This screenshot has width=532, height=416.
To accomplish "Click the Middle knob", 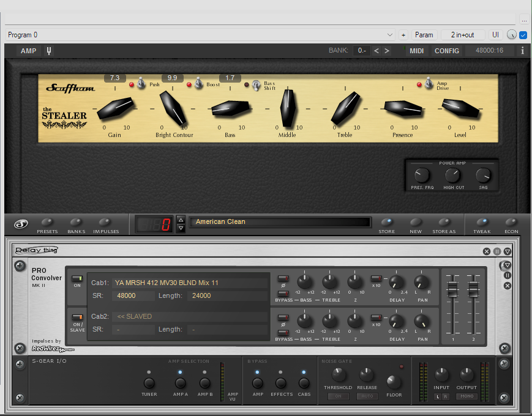I will click(288, 108).
